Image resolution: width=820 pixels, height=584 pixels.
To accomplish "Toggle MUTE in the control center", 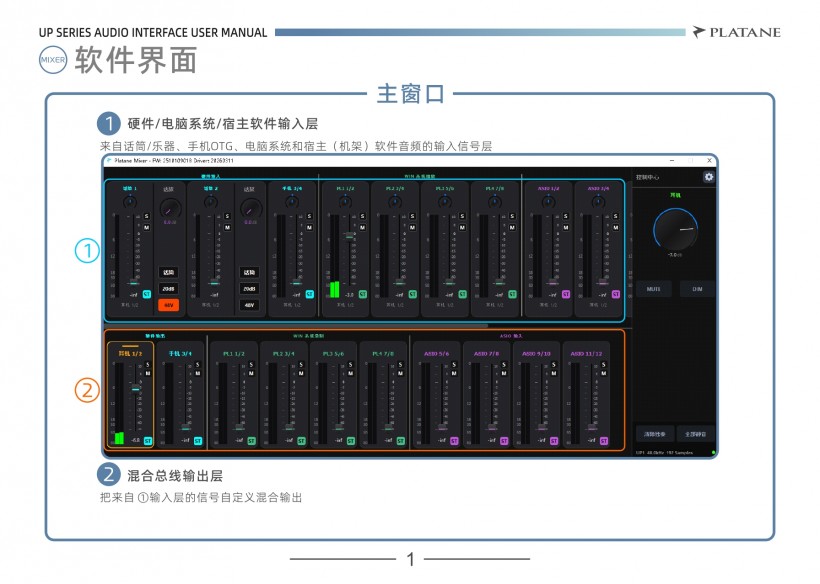I will (x=653, y=289).
